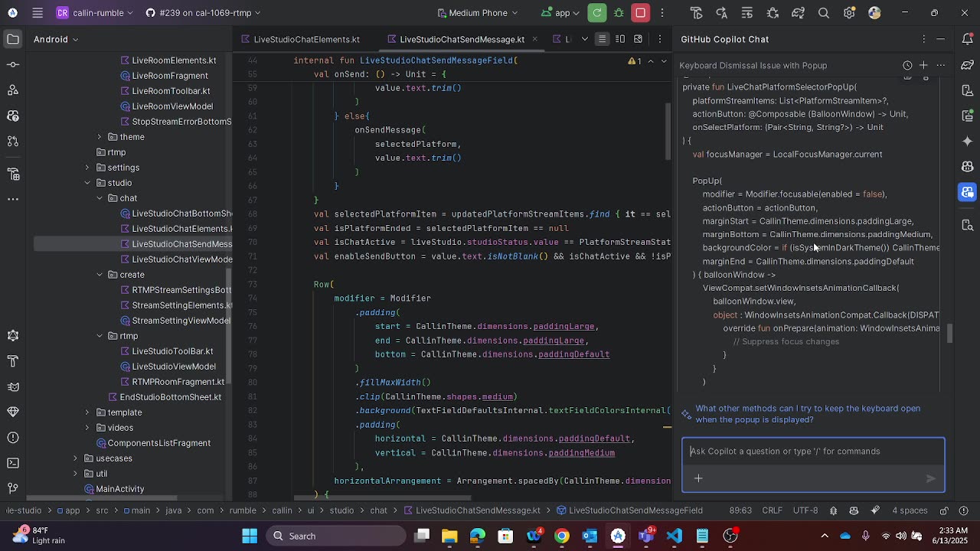Open the Notifications bell panel
The image size is (980, 551).
[968, 40]
